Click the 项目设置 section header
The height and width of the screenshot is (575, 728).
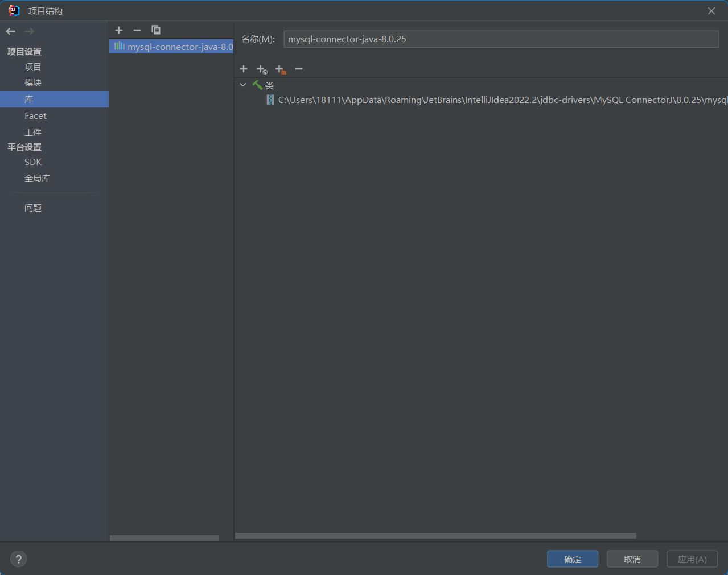[x=24, y=52]
